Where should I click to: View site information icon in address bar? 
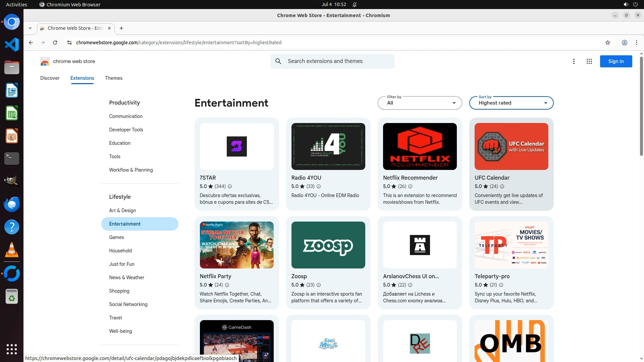click(x=69, y=43)
